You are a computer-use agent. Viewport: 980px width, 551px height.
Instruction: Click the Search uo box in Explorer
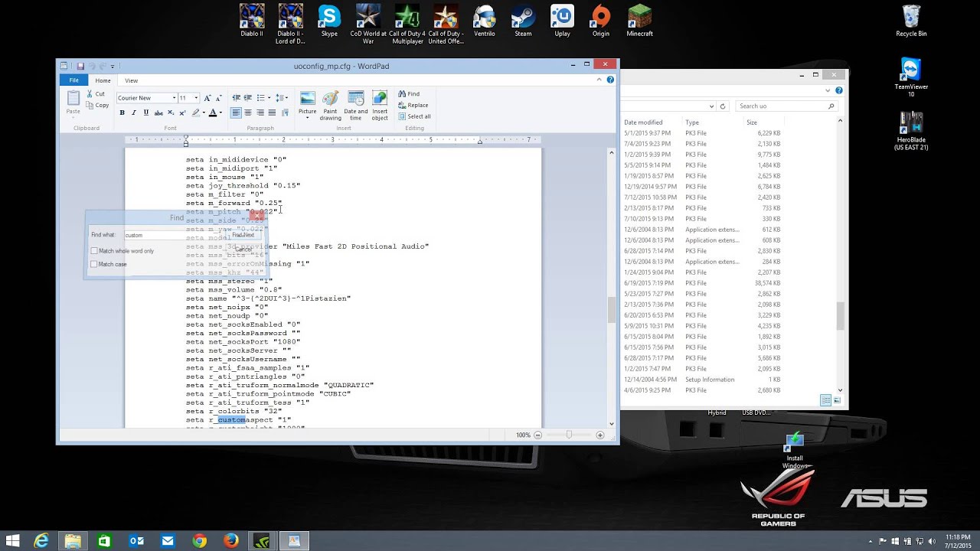tap(786, 106)
